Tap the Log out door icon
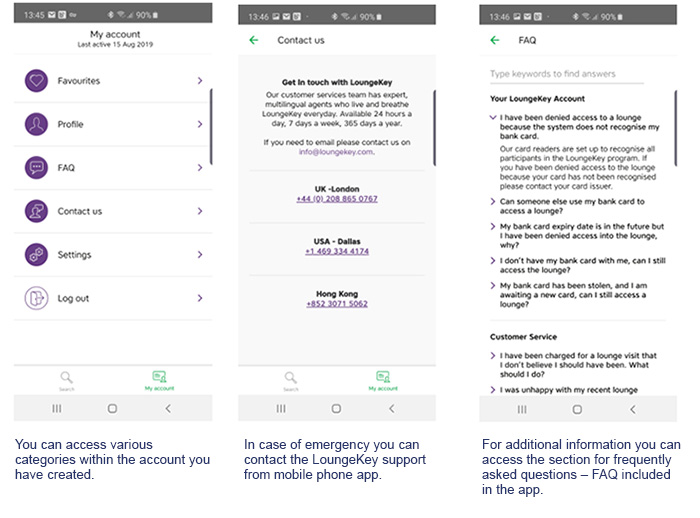Image resolution: width=700 pixels, height=518 pixels. (x=37, y=298)
